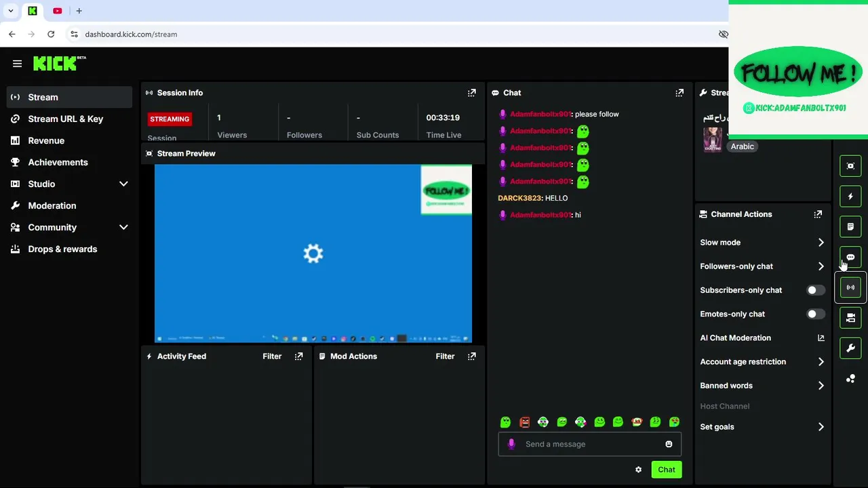Screen dimensions: 868x488
Task: Click the microphone badge in the message box
Action: tap(511, 444)
